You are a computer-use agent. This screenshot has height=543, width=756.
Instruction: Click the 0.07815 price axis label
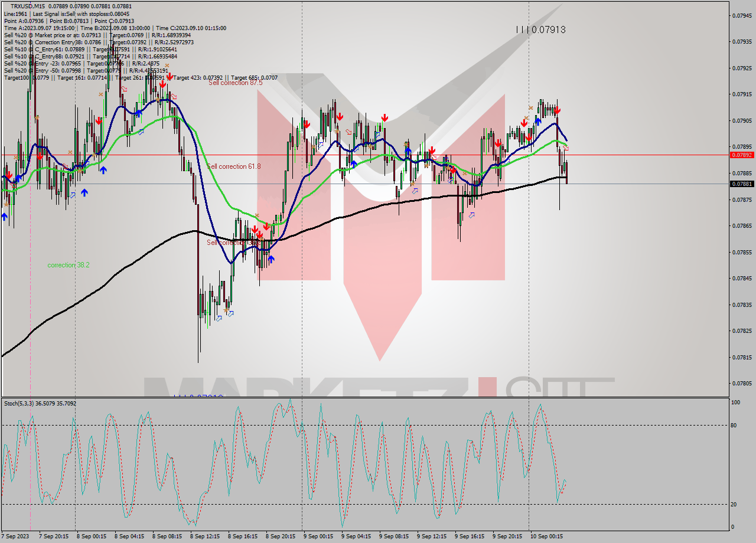pos(742,357)
